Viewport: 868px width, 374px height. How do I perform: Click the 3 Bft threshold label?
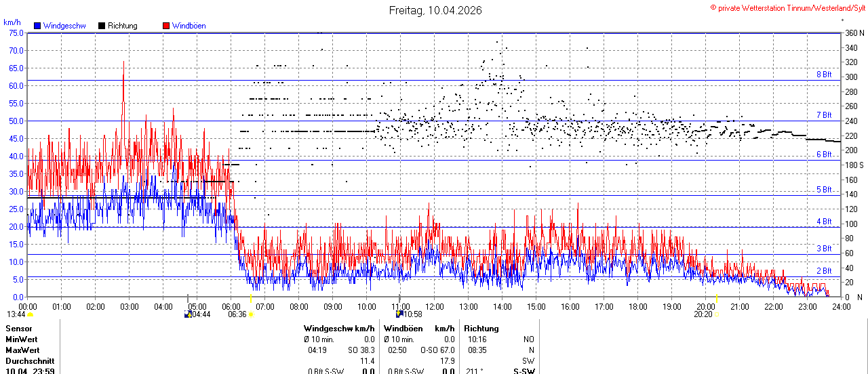click(824, 249)
